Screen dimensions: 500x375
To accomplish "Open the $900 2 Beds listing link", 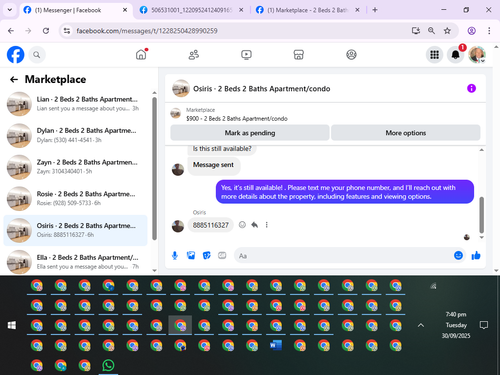I will click(237, 119).
